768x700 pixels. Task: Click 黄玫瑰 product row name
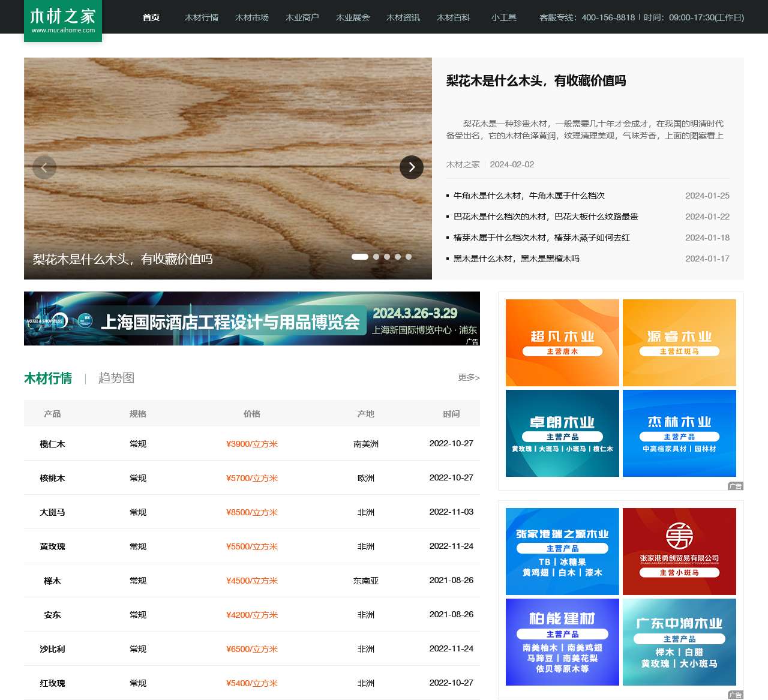(52, 546)
